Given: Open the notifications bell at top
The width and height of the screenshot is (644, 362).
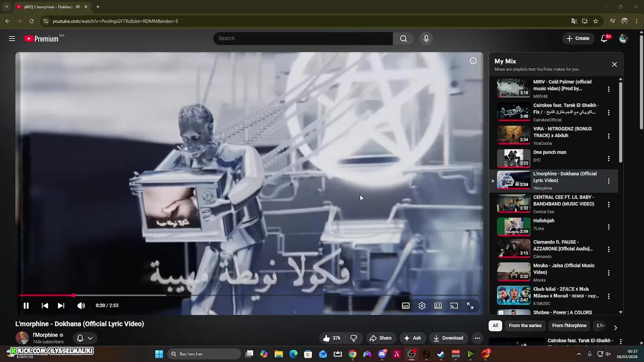Looking at the screenshot, I should (604, 39).
